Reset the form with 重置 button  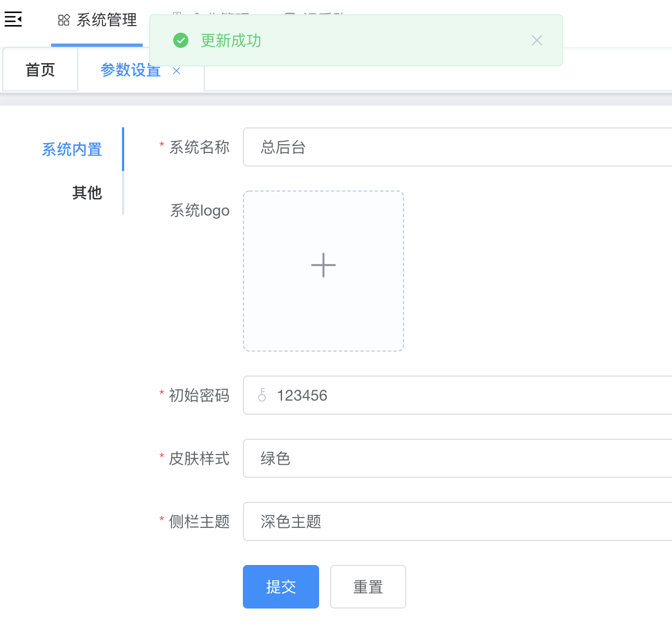(x=368, y=587)
